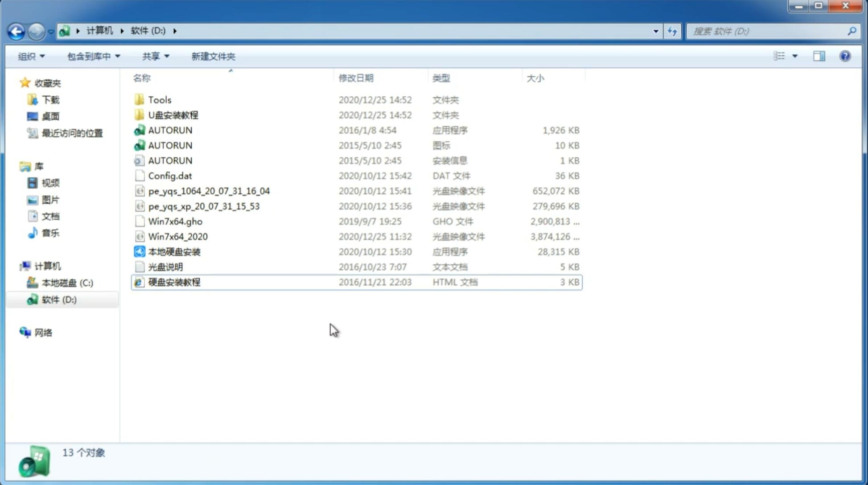
Task: Open pe_yqs_1064 disc image file
Action: (x=209, y=190)
